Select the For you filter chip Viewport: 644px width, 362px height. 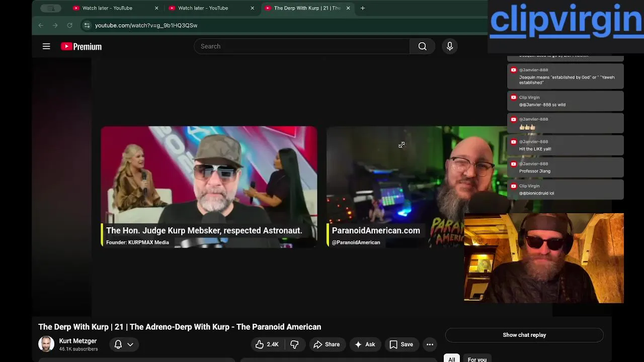477,359
